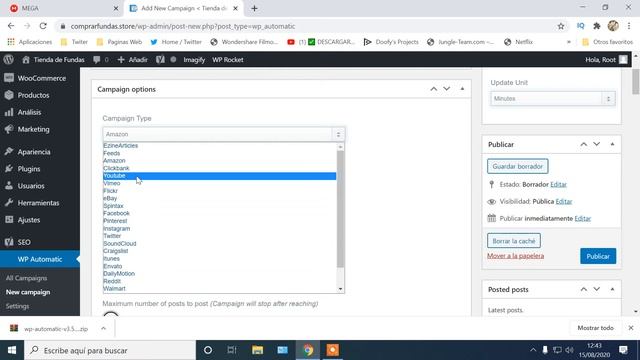Viewport: 640px width, 360px height.
Task: Close the MEGA tab
Action: (x=116, y=8)
